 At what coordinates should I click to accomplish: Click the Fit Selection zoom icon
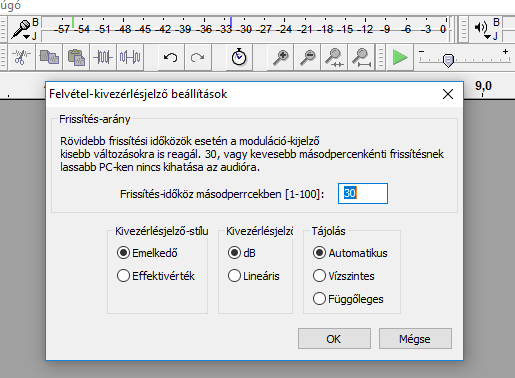(334, 57)
